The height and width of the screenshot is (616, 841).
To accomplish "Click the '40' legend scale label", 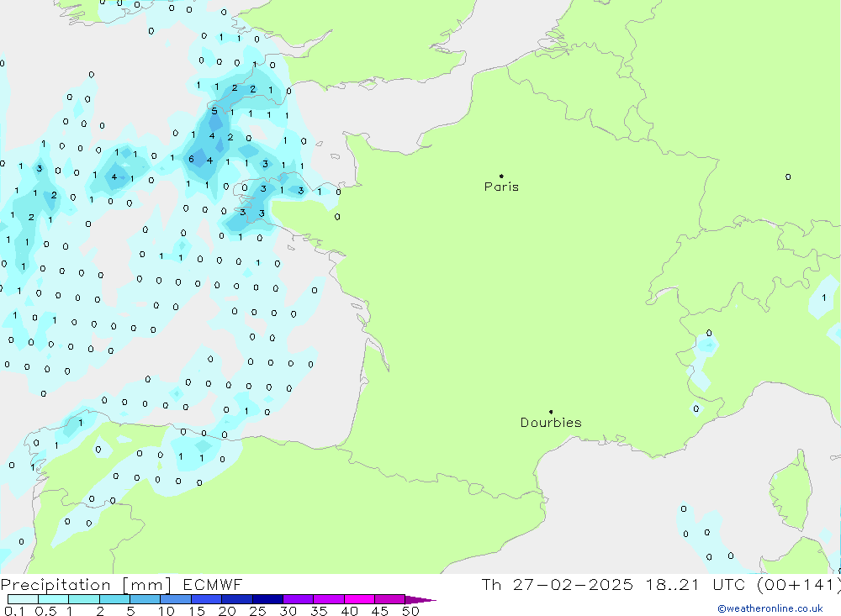I will click(x=350, y=611).
